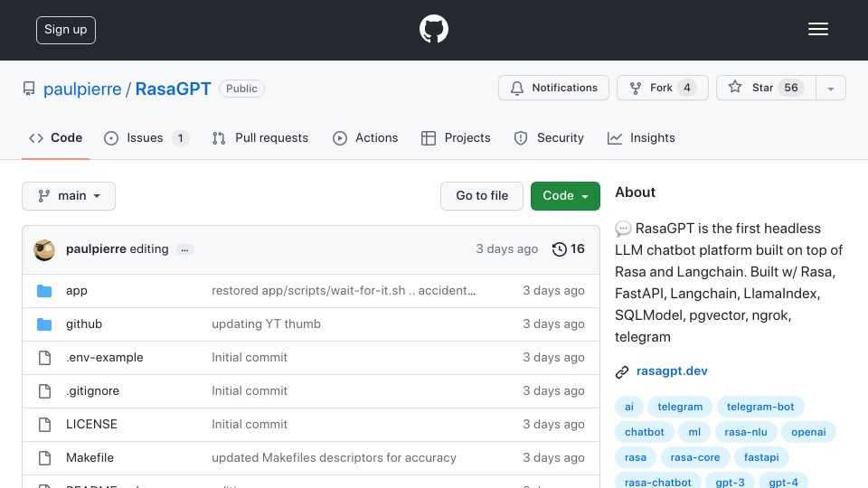The width and height of the screenshot is (868, 488).
Task: Open the LICENSE file
Action: point(91,425)
